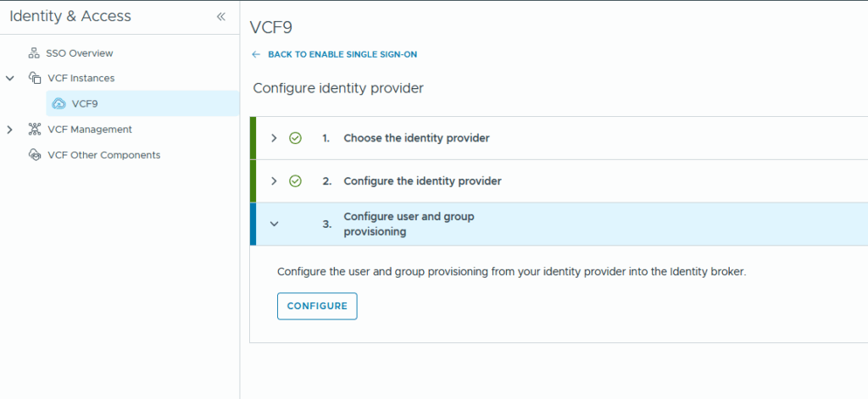This screenshot has width=868, height=399.
Task: Expand step 2 Configure the identity provider
Action: 274,181
